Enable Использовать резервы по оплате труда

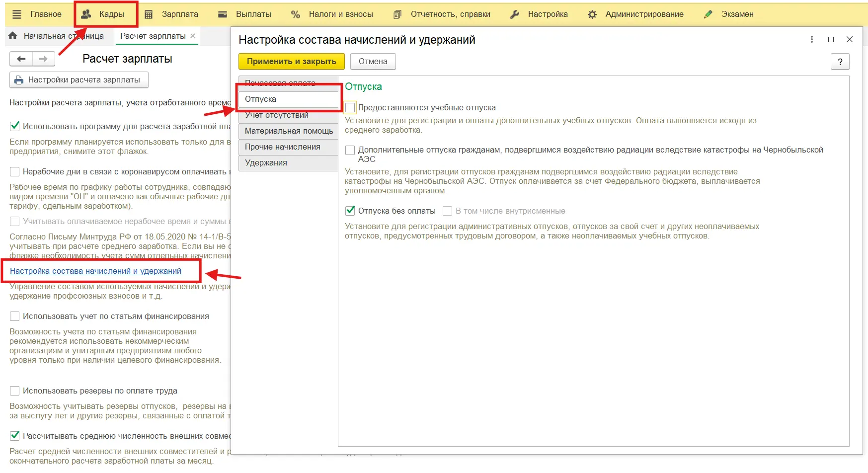15,391
